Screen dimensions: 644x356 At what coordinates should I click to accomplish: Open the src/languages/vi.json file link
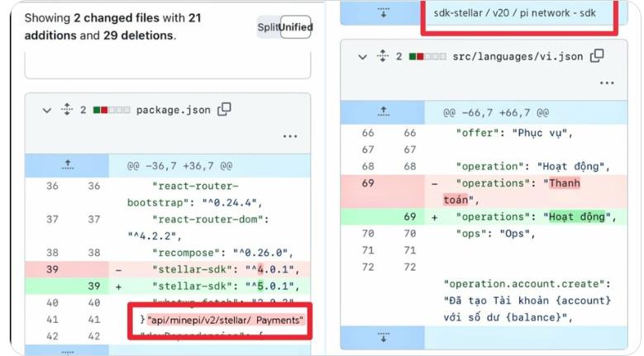[518, 57]
